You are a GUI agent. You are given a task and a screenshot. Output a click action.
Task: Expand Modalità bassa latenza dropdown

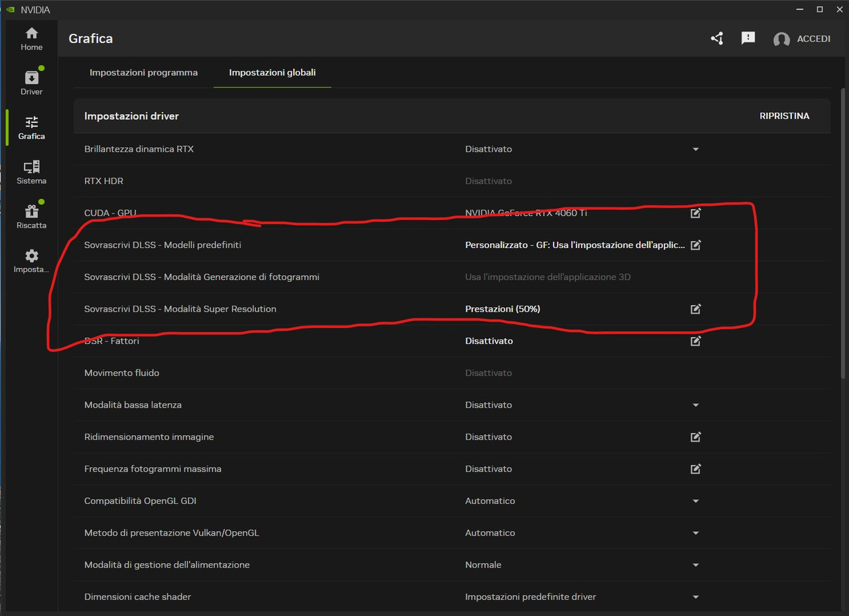[x=695, y=405]
